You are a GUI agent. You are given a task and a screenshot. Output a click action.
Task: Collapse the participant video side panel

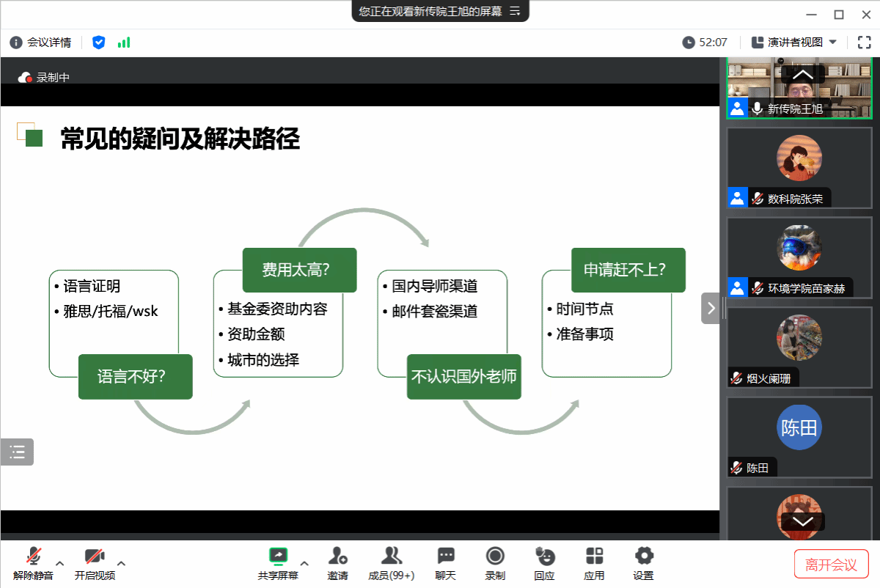pyautogui.click(x=711, y=308)
